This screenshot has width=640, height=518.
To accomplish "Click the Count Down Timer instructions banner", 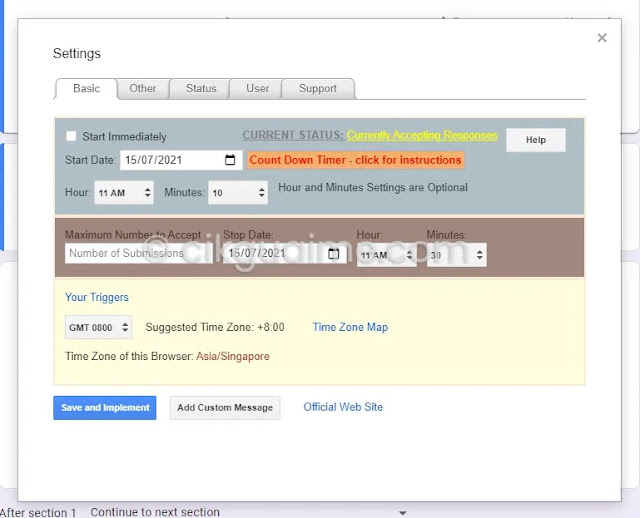I will (x=355, y=160).
